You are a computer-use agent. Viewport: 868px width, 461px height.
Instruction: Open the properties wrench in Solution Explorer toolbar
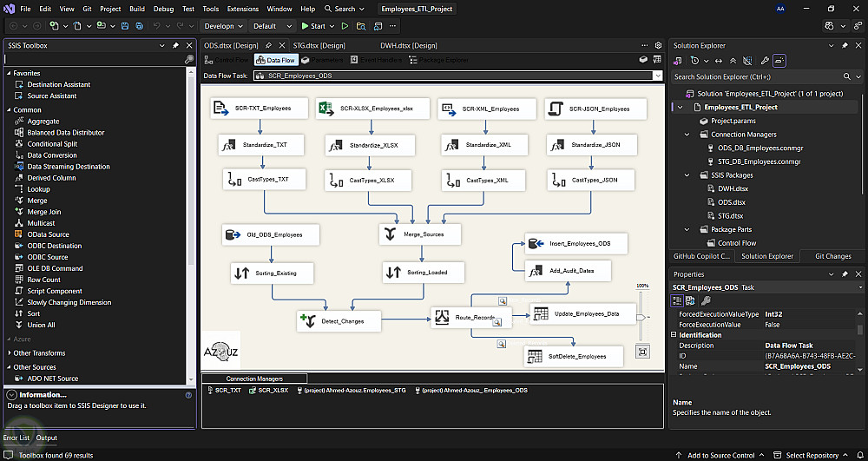point(765,61)
